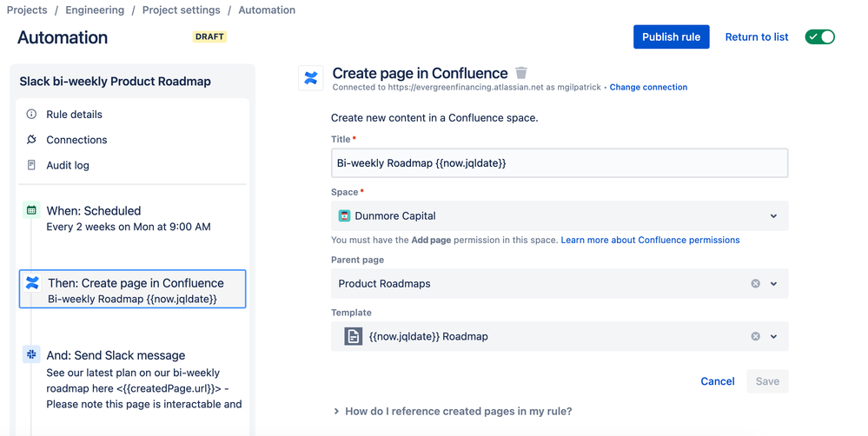The width and height of the screenshot is (868, 436).
Task: Clear the selected Template value
Action: click(x=755, y=336)
